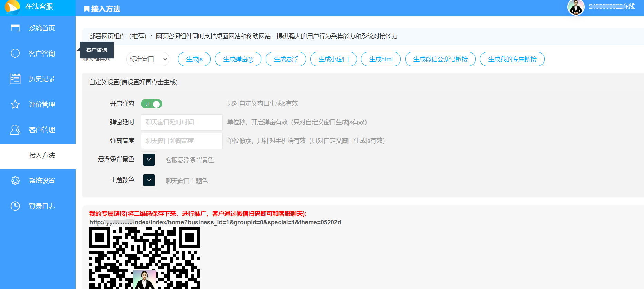Click the 系统设置 gear icon

click(x=15, y=181)
